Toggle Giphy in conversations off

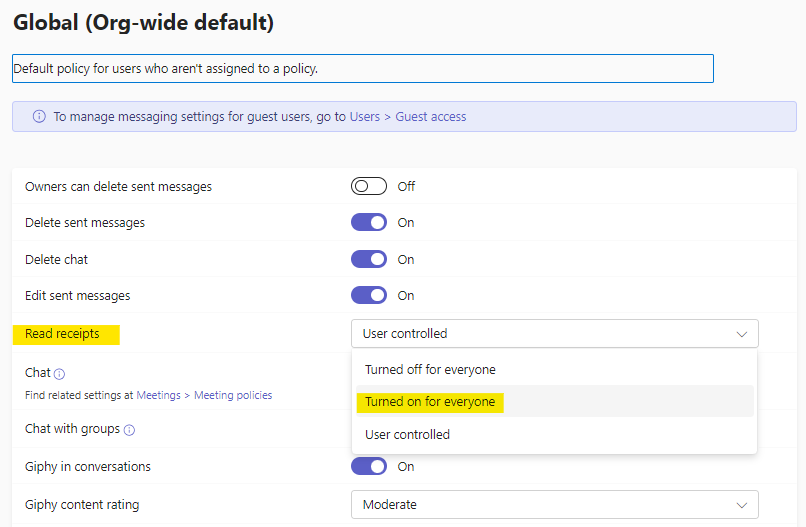[368, 466]
